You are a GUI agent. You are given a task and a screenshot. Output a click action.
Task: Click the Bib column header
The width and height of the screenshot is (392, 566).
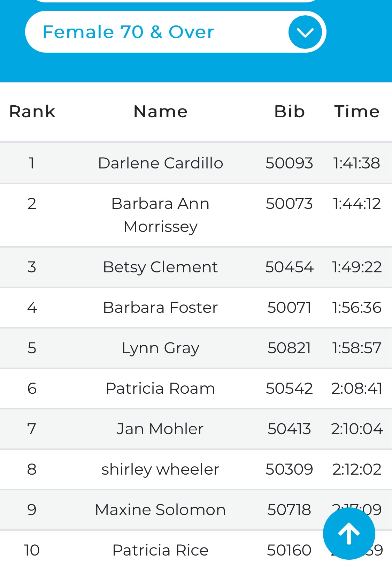click(289, 112)
